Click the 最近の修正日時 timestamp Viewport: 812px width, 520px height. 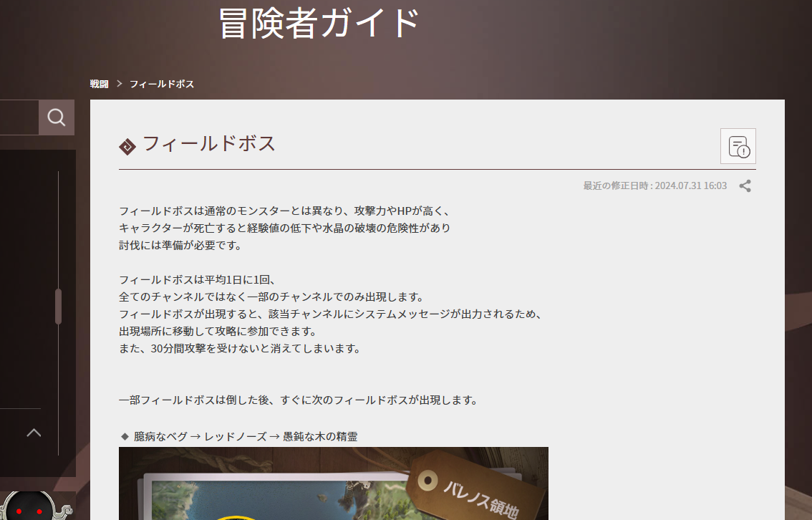point(654,186)
